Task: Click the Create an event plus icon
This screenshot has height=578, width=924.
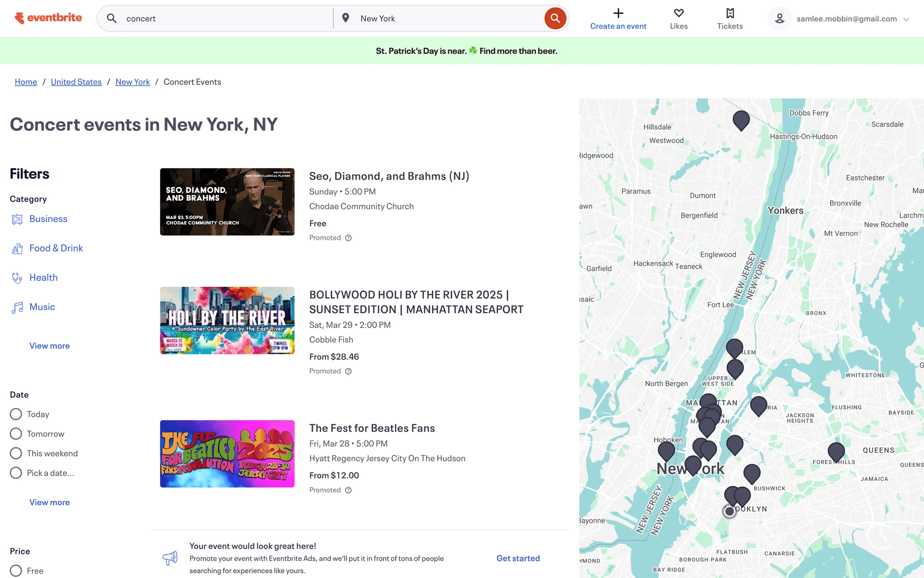Action: tap(618, 13)
